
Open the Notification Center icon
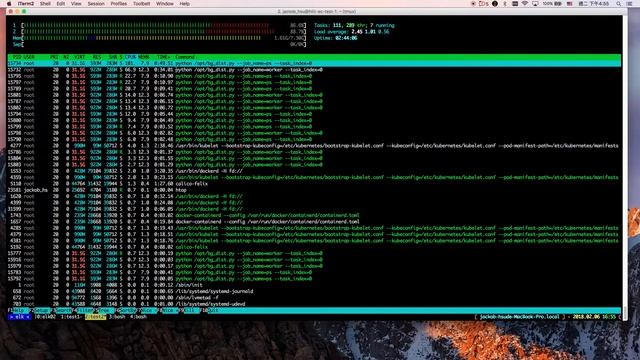(630, 4)
